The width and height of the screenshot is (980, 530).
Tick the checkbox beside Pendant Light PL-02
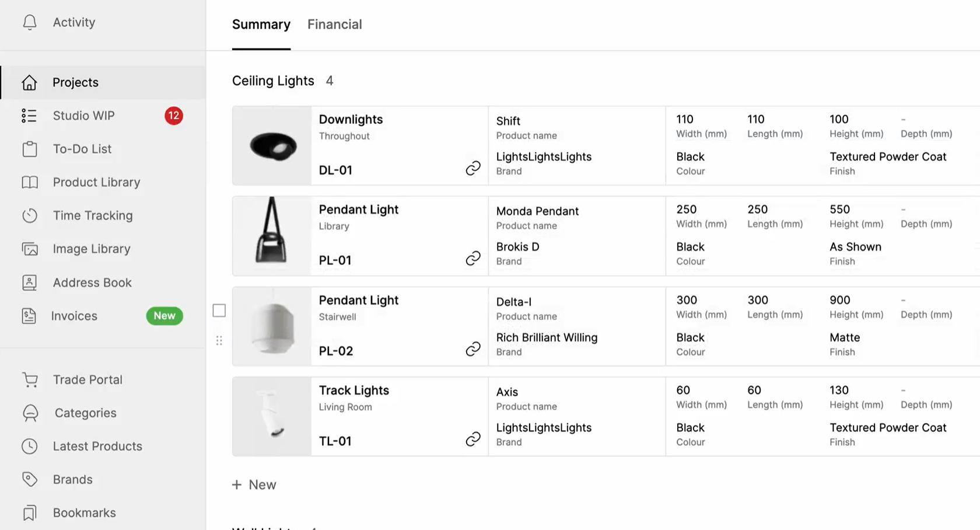(219, 311)
